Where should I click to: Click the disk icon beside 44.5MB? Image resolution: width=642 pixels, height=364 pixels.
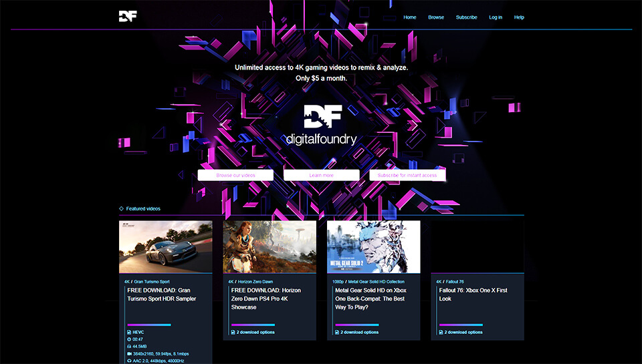[x=129, y=347]
